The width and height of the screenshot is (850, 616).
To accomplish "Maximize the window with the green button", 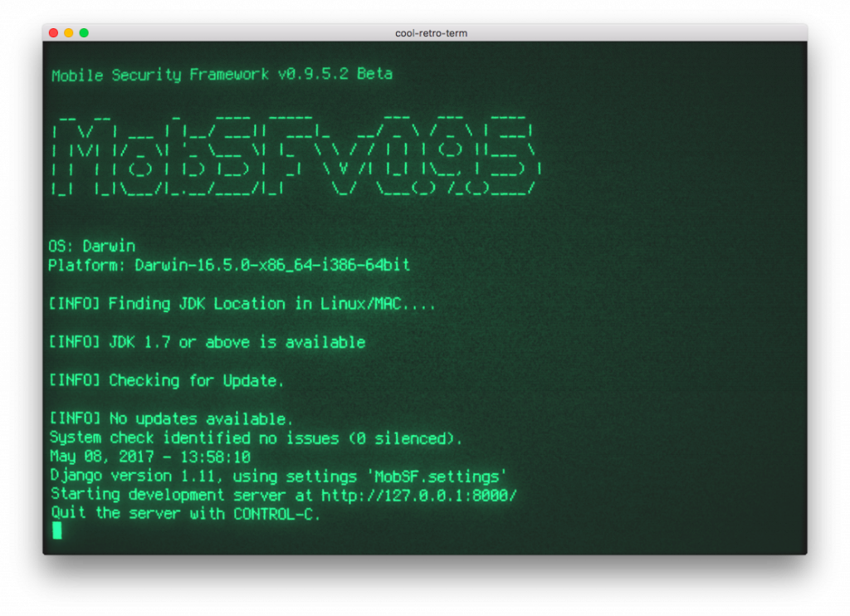I will (84, 33).
